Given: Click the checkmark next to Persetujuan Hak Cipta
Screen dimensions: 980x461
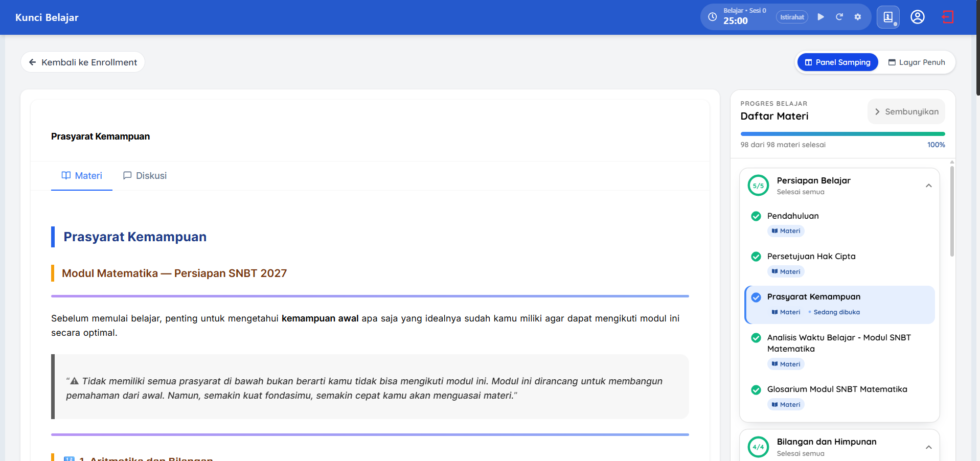Looking at the screenshot, I should [x=756, y=257].
